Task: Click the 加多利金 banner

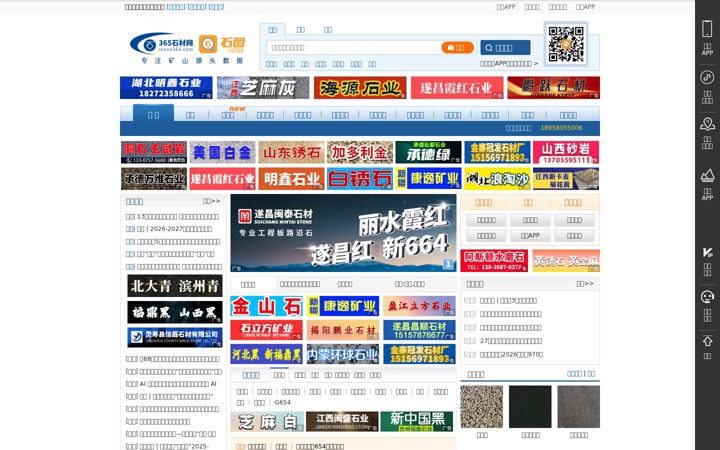Action: click(360, 152)
